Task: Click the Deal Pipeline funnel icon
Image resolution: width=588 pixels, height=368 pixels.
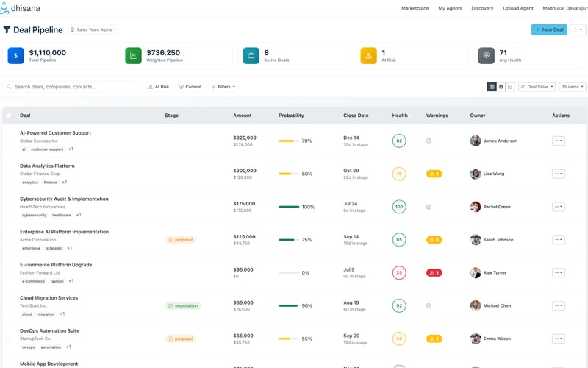Action: (x=7, y=29)
